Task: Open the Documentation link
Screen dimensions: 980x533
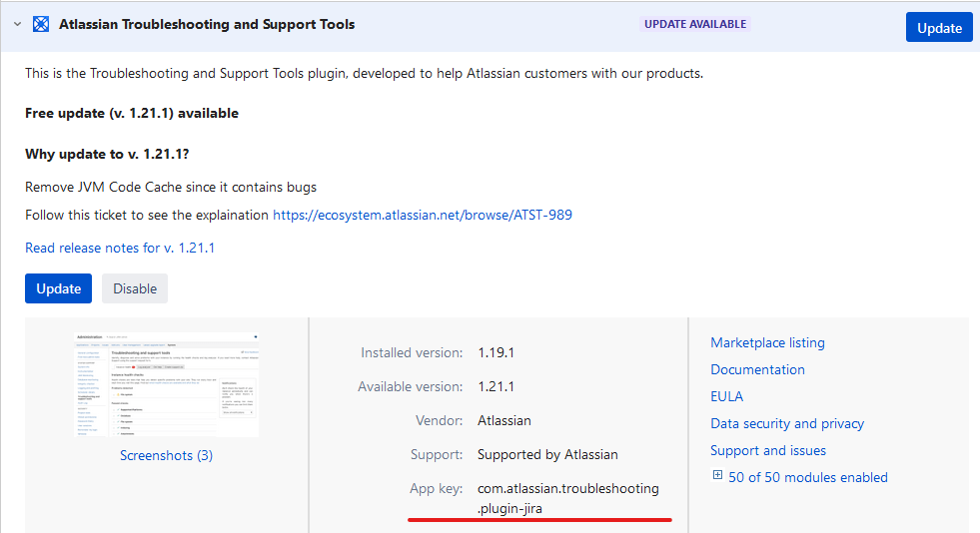Action: pyautogui.click(x=757, y=369)
